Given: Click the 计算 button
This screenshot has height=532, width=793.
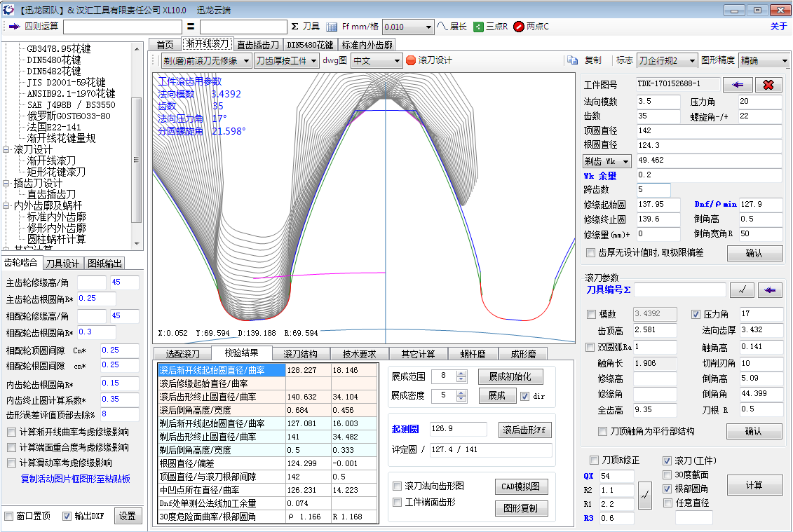Looking at the screenshot, I should tap(754, 486).
